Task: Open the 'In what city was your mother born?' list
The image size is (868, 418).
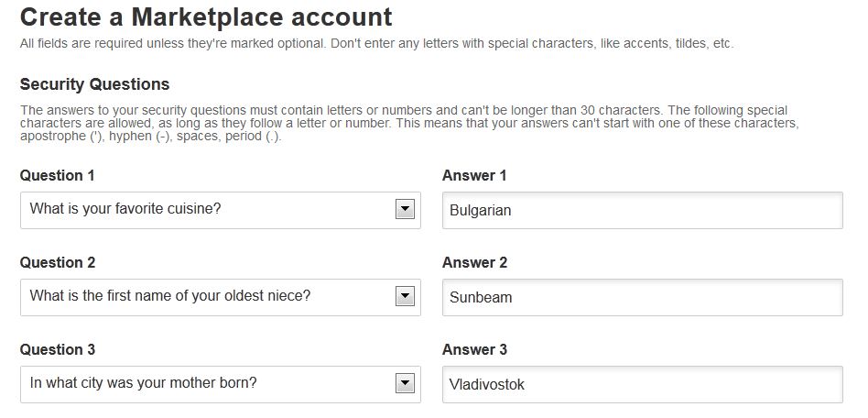Action: (x=220, y=384)
